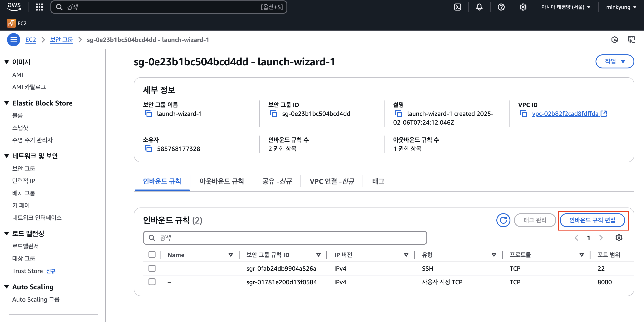The width and height of the screenshot is (644, 322).
Task: Open AMI in the sidebar
Action: click(x=18, y=75)
